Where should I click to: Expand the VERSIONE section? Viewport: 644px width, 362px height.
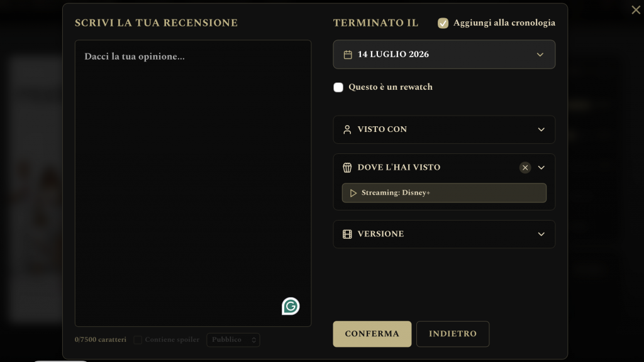click(x=444, y=234)
